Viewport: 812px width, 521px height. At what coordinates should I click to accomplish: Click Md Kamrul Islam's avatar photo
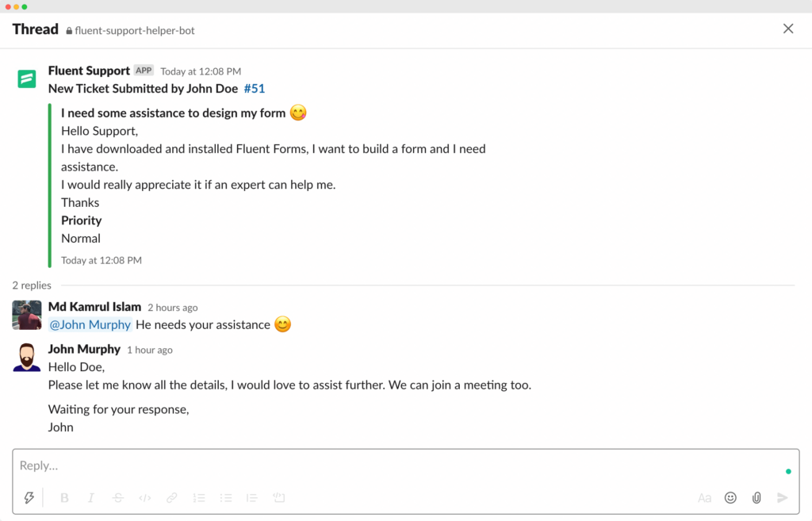27,315
